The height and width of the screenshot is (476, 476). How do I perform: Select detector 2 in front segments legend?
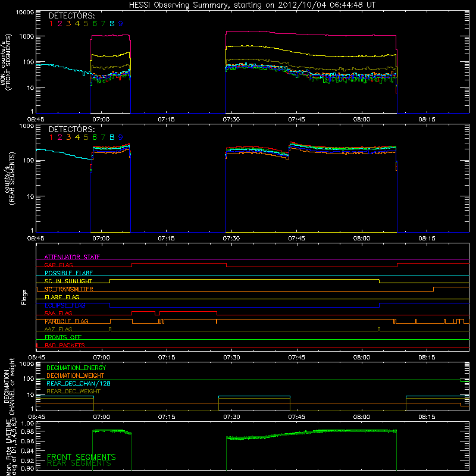point(60,24)
